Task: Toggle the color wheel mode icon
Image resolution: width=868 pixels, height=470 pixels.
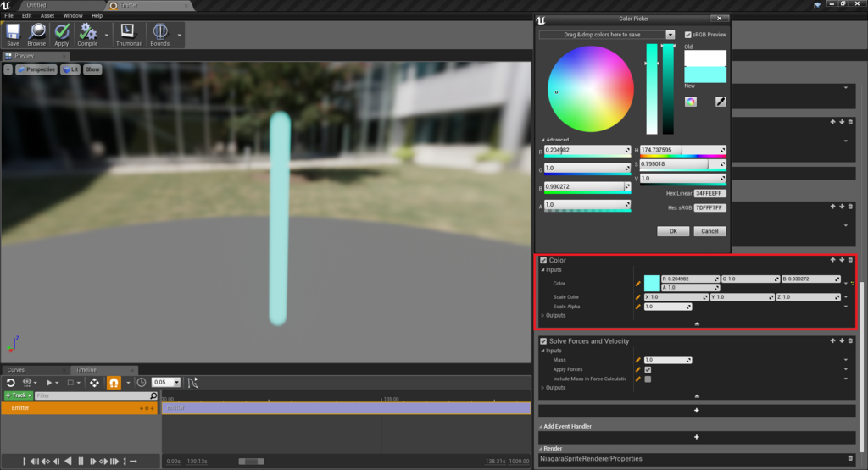Action: (x=690, y=102)
